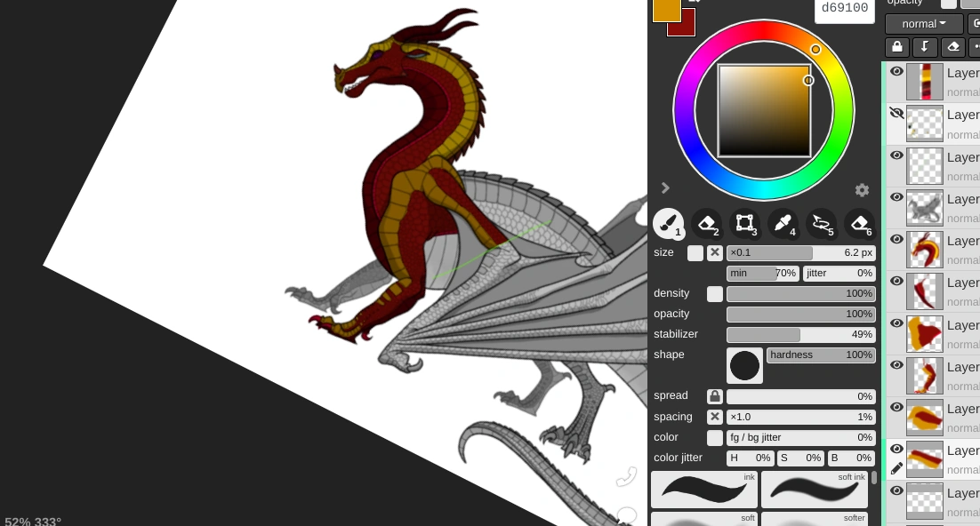This screenshot has height=526, width=980.
Task: Clear the spacing multiplier with its X button
Action: point(715,416)
